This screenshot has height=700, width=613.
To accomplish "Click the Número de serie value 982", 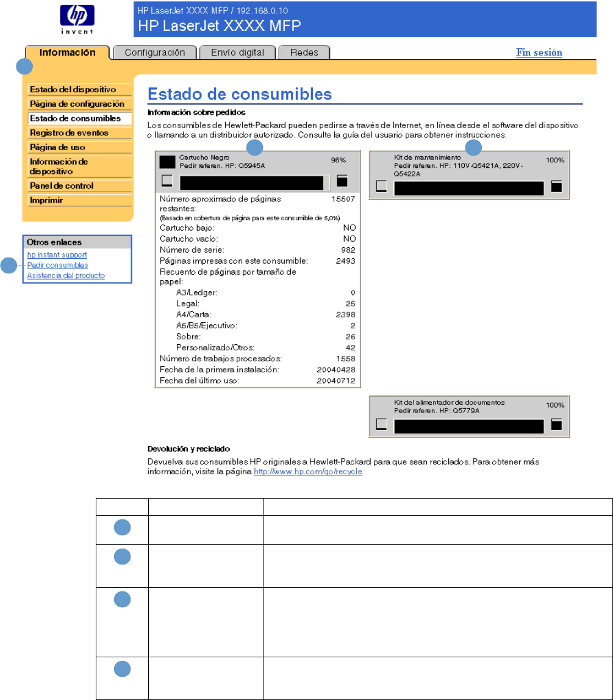I will pos(348,250).
